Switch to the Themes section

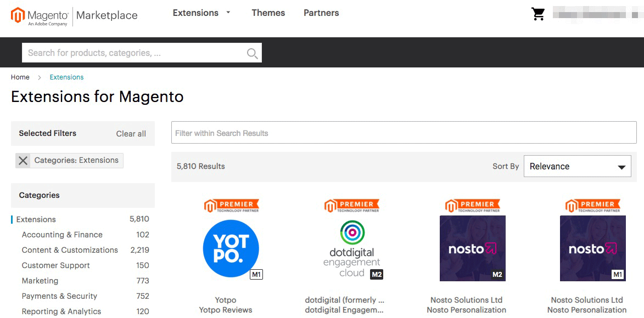[x=268, y=12]
